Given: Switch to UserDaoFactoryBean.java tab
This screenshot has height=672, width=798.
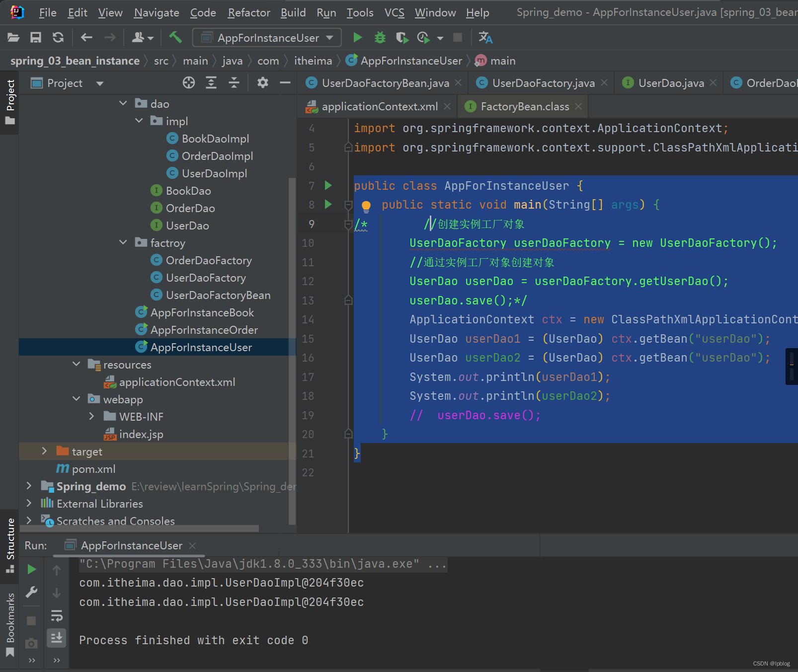Looking at the screenshot, I should 385,83.
